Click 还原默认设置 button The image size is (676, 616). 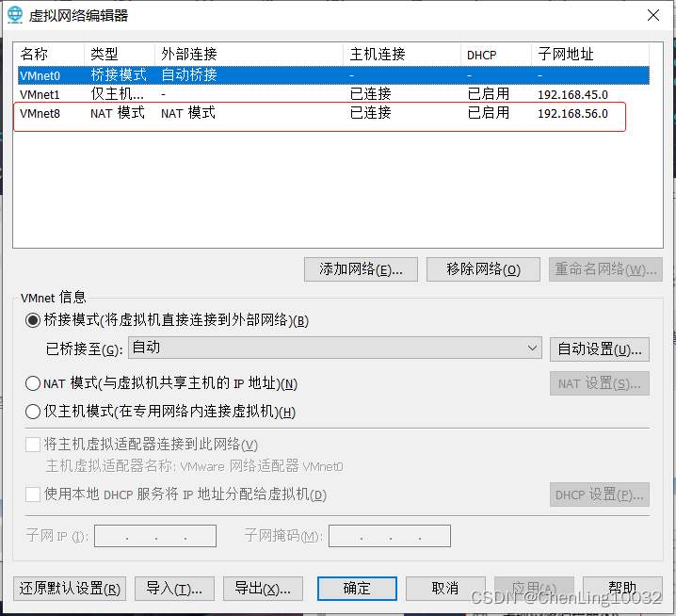tap(70, 589)
